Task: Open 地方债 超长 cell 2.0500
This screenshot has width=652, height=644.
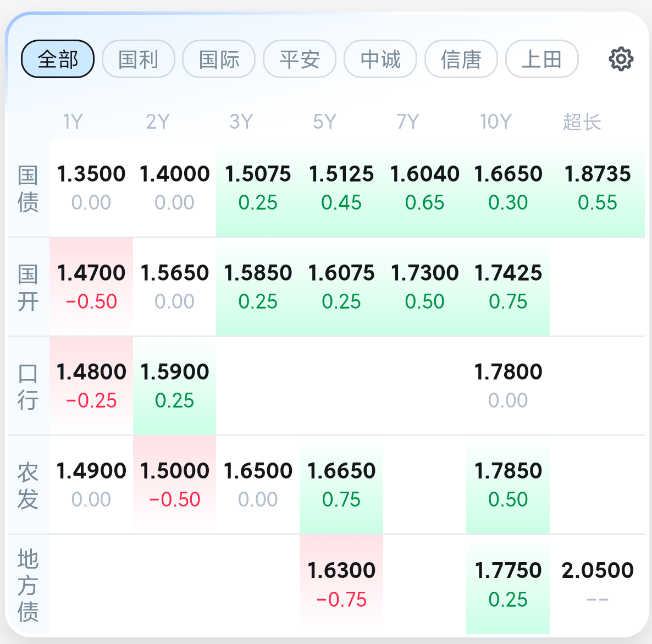Action: coord(597,585)
